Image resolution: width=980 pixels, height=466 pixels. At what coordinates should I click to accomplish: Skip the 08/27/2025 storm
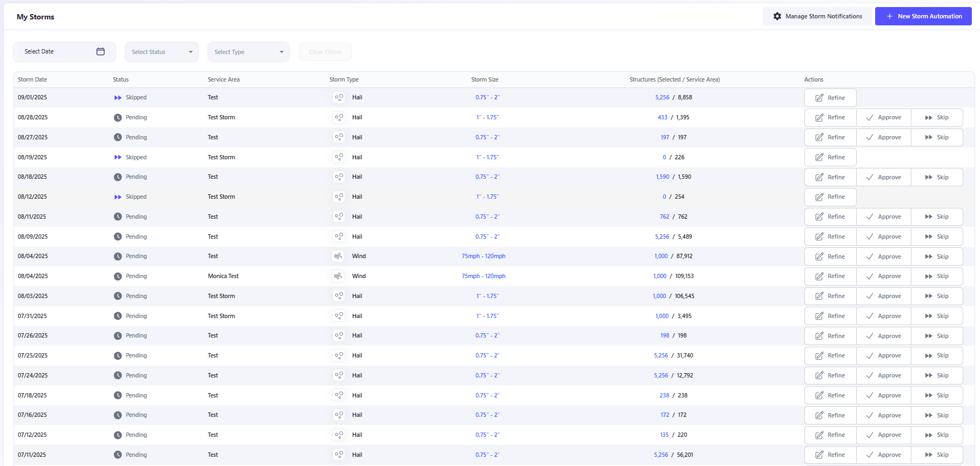click(x=937, y=137)
